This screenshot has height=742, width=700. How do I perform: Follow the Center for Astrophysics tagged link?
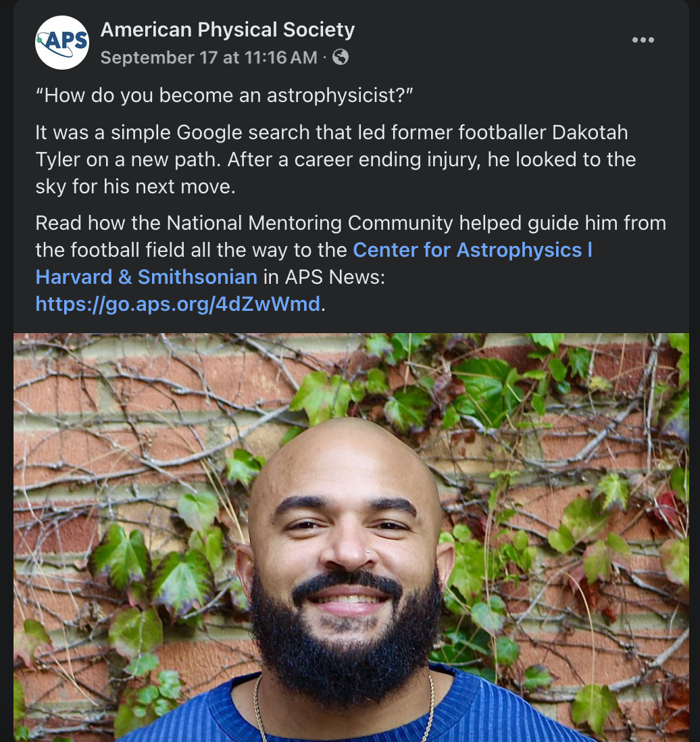click(472, 250)
